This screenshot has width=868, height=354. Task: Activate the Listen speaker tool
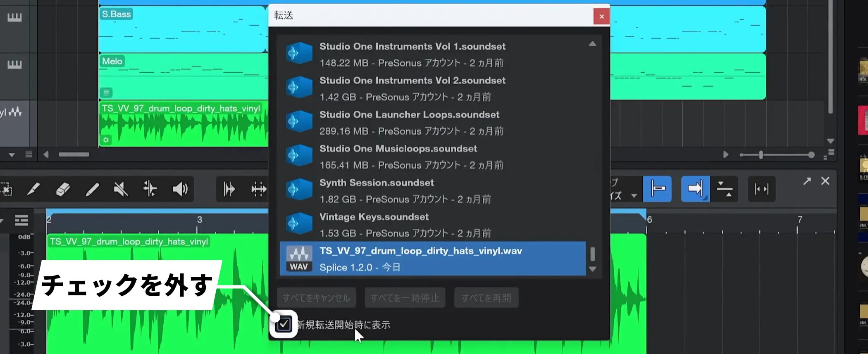pyautogui.click(x=180, y=189)
